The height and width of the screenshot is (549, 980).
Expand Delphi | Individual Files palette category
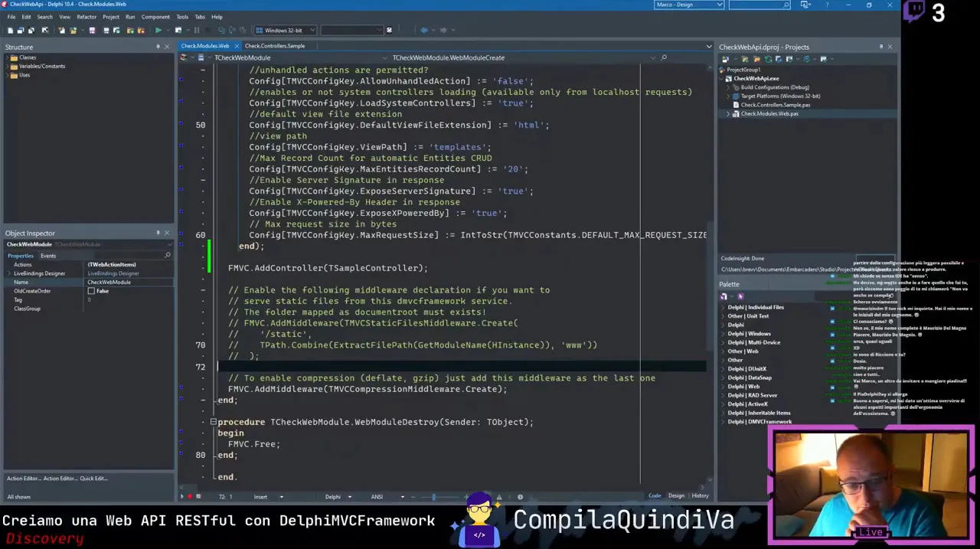coord(723,307)
